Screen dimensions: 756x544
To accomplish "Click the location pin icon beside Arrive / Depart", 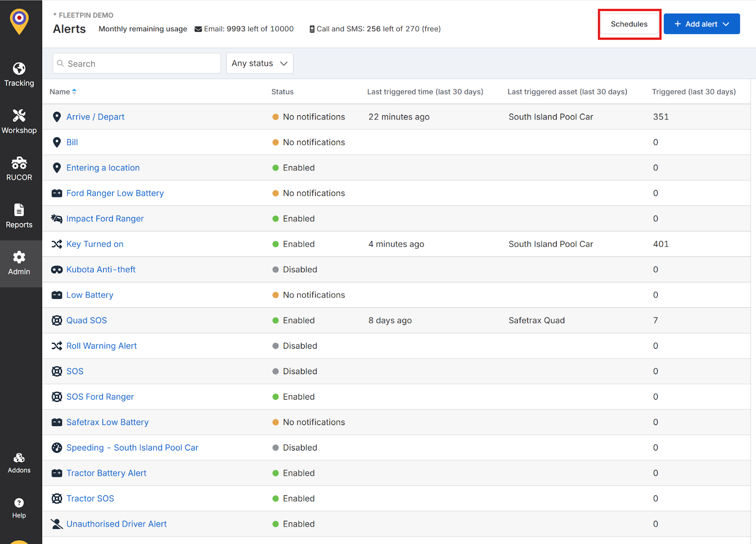I will (x=57, y=117).
